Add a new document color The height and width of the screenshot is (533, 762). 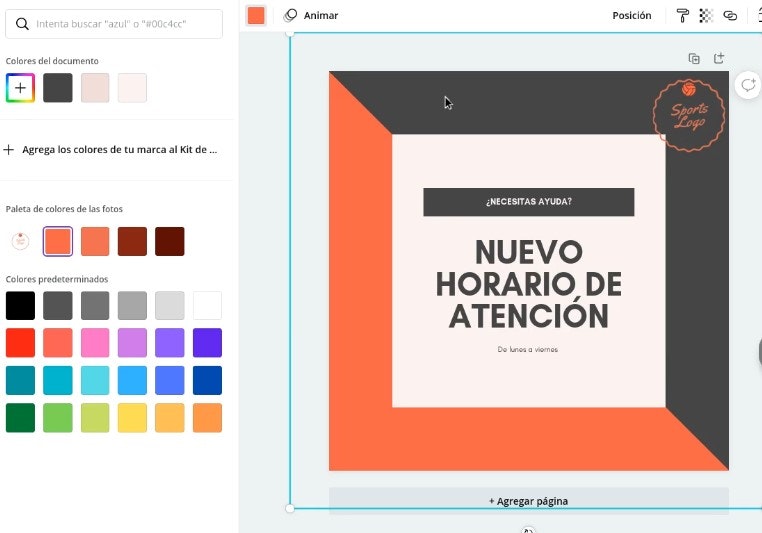20,88
